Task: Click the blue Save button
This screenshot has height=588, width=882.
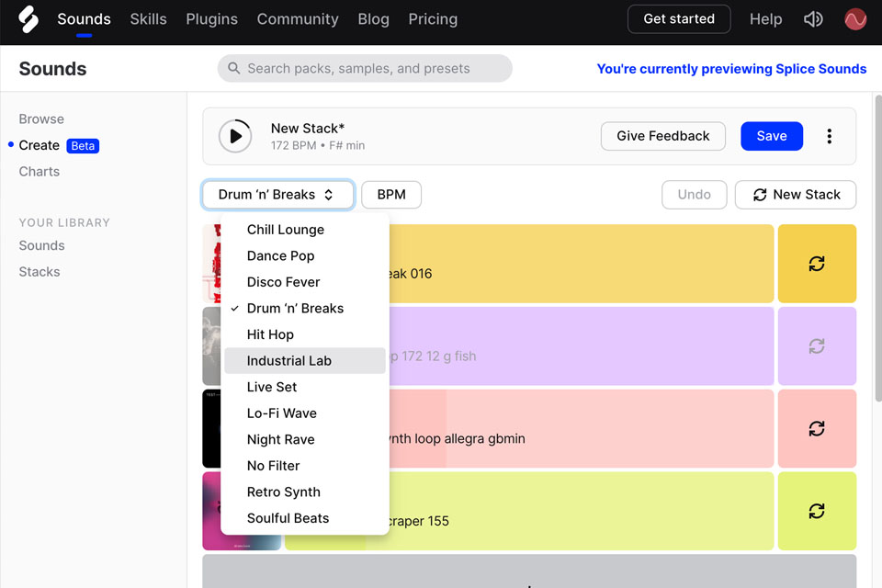Action: click(771, 136)
